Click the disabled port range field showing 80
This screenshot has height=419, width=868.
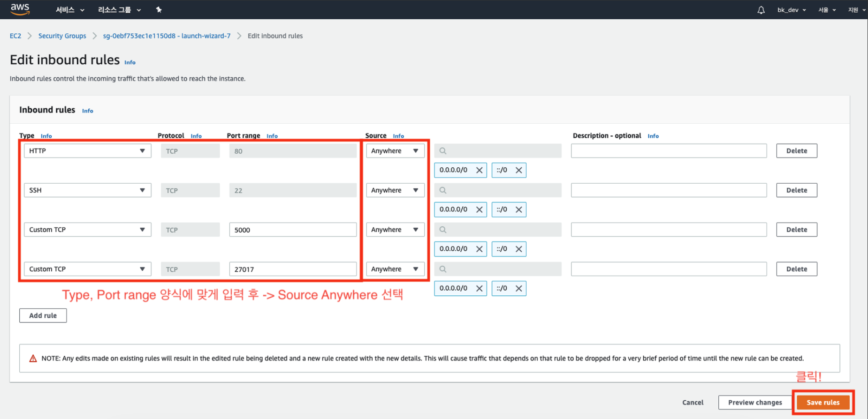[x=293, y=151]
